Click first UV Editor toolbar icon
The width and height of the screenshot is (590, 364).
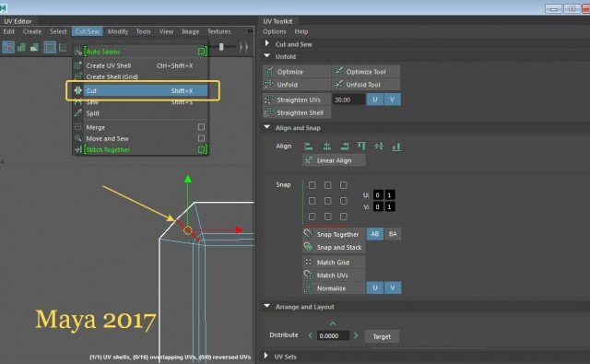(8, 47)
